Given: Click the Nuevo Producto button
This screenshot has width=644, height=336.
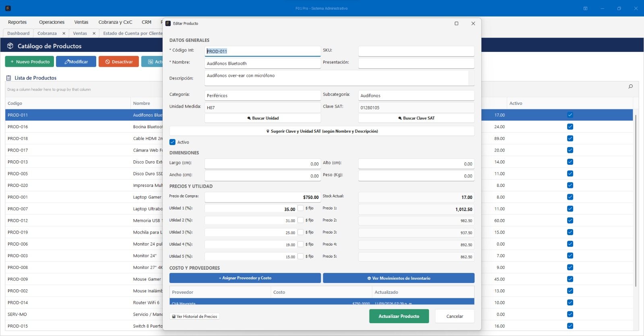Looking at the screenshot, I should click(x=29, y=61).
